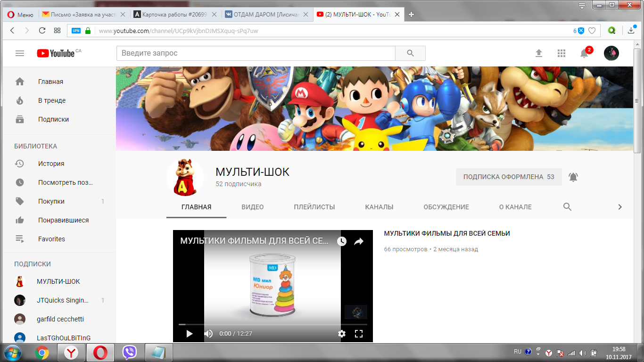Open the notifications bell with badge 2
The height and width of the screenshot is (362, 644).
tap(585, 53)
